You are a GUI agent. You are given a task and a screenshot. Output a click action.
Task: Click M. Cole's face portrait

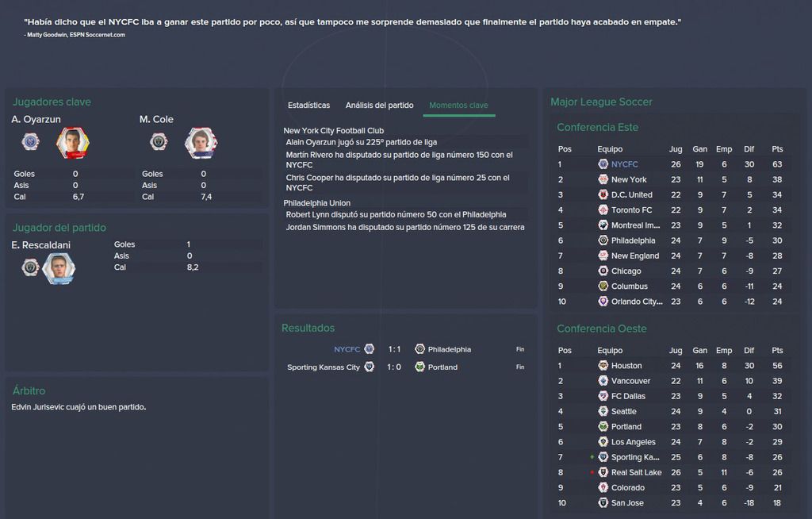coord(201,143)
